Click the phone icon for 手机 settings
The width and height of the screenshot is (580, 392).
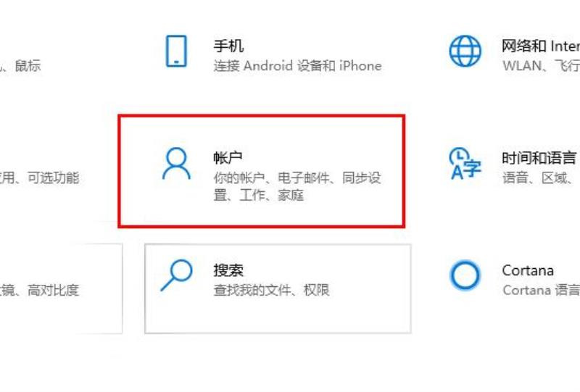click(x=176, y=51)
